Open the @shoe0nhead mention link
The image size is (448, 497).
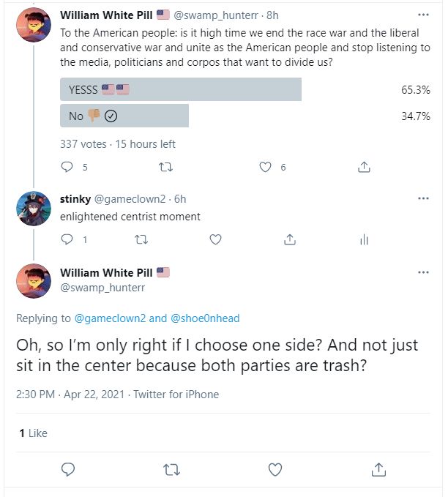click(x=205, y=318)
